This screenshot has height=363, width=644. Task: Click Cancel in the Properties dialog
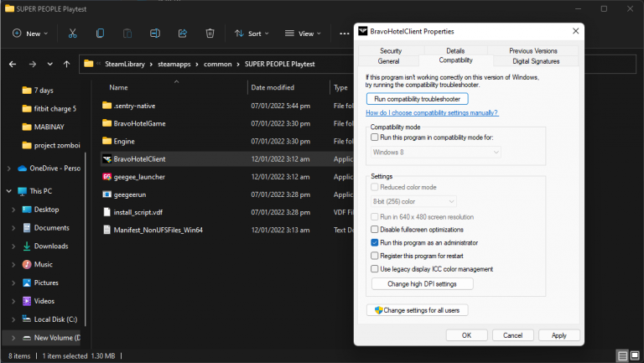pyautogui.click(x=513, y=335)
